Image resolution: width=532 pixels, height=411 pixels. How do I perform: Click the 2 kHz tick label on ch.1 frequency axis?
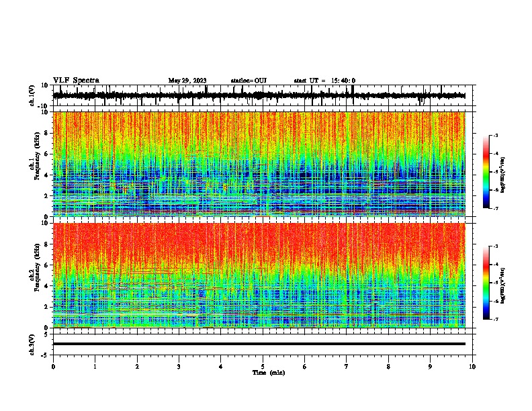click(46, 195)
